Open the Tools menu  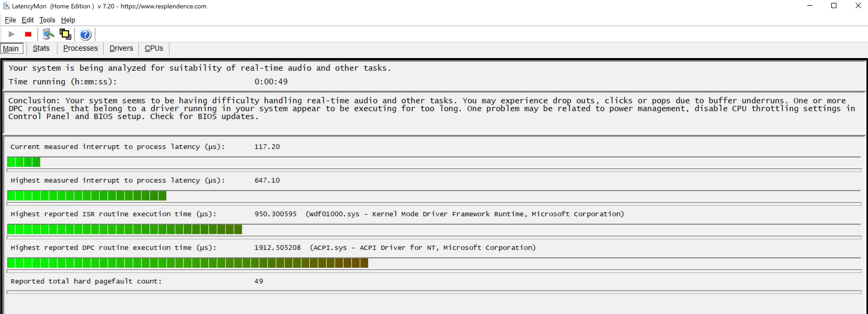tap(47, 20)
